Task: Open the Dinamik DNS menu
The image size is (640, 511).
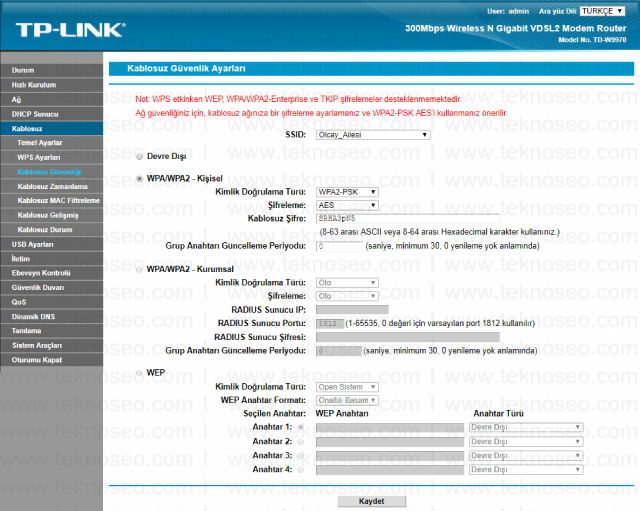Action: tap(51, 317)
